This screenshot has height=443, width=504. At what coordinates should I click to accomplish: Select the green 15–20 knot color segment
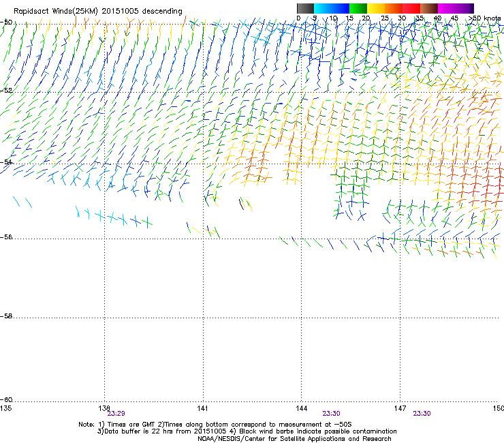point(358,8)
